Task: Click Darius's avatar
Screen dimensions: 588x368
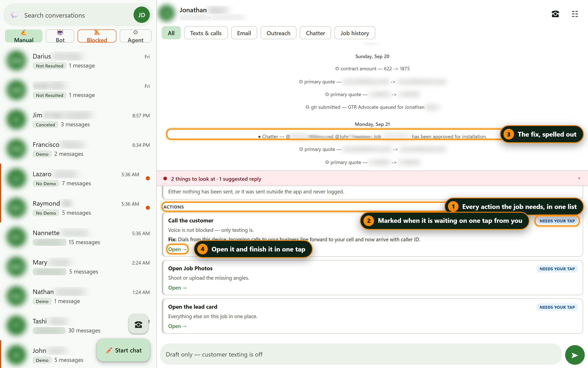Action: point(16,61)
